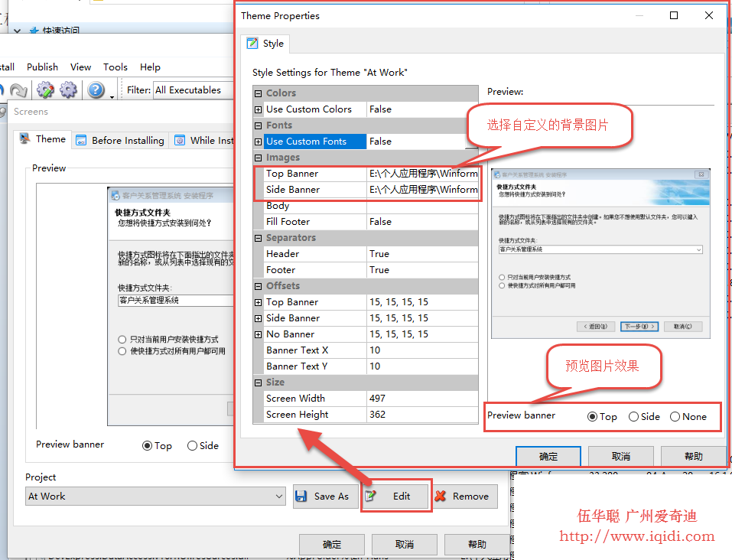The width and height of the screenshot is (732, 560).
Task: Open the View menu
Action: pyautogui.click(x=81, y=67)
